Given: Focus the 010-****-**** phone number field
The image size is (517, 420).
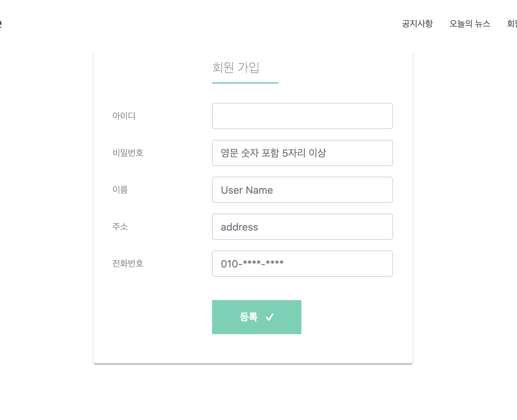Looking at the screenshot, I should pyautogui.click(x=302, y=264).
